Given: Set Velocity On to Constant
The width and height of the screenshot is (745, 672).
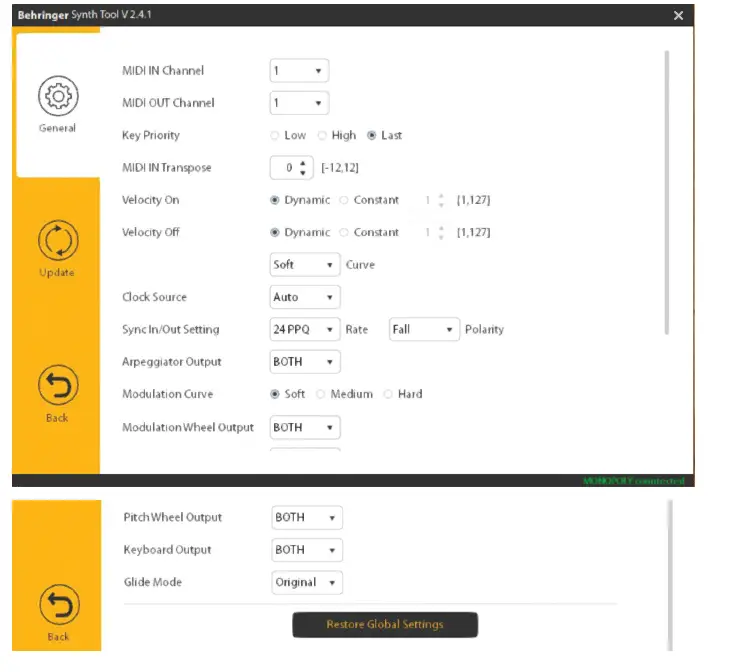Looking at the screenshot, I should [344, 200].
